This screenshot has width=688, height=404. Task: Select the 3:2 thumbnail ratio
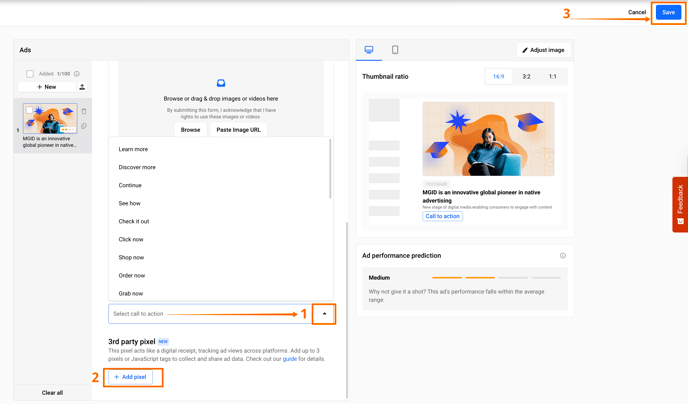click(x=526, y=76)
